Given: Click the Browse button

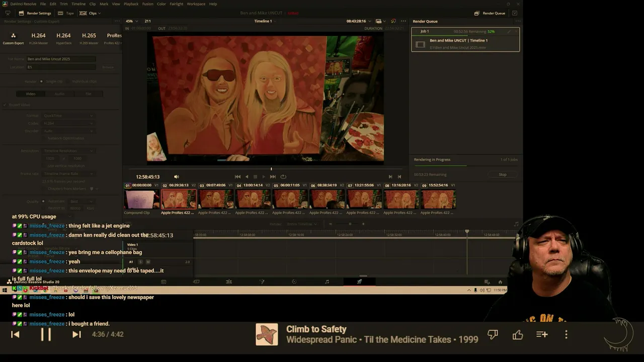Looking at the screenshot, I should [108, 67].
